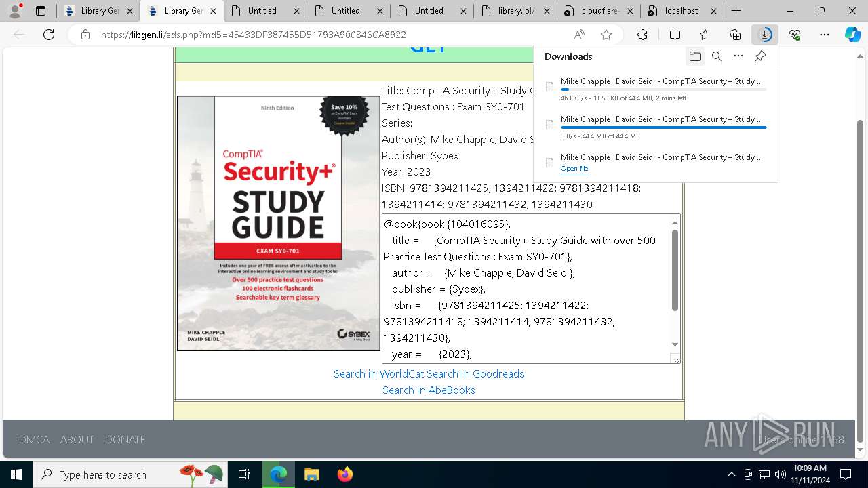This screenshot has height=488, width=868.
Task: Open the DMCA footer link
Action: [34, 439]
